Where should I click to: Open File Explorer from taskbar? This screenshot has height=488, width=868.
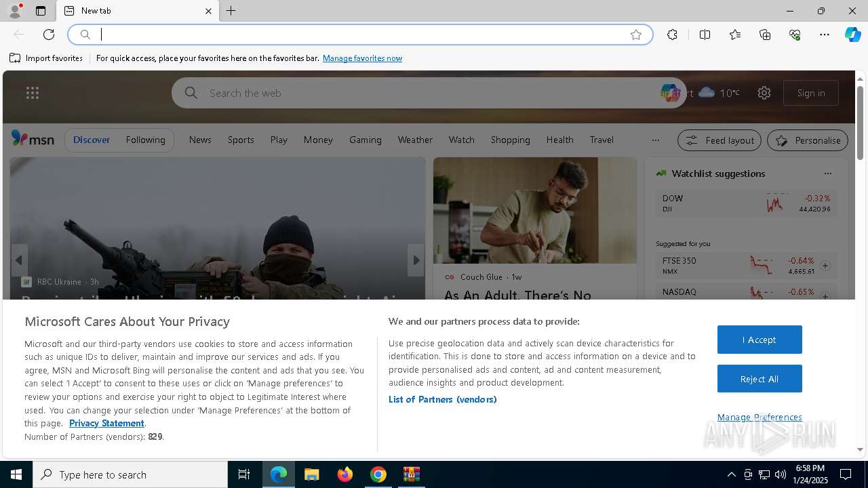312,474
